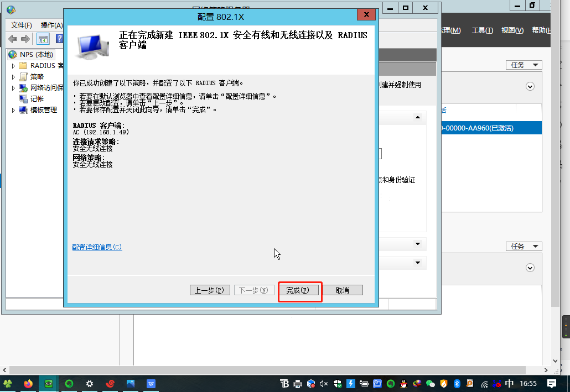
Task: Click the vertical scrollbar down arrow at right
Action: coord(555,360)
